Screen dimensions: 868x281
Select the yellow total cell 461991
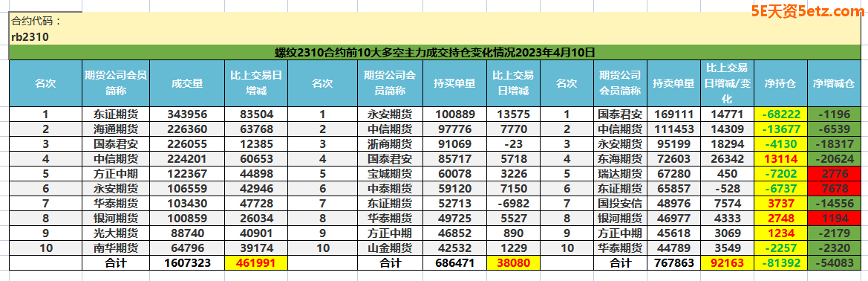pyautogui.click(x=255, y=262)
